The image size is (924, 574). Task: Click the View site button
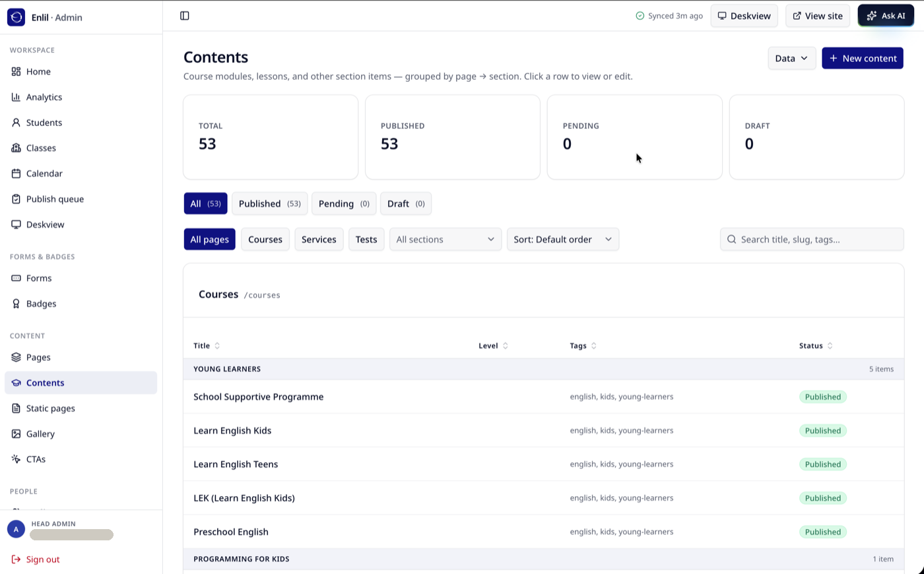817,16
